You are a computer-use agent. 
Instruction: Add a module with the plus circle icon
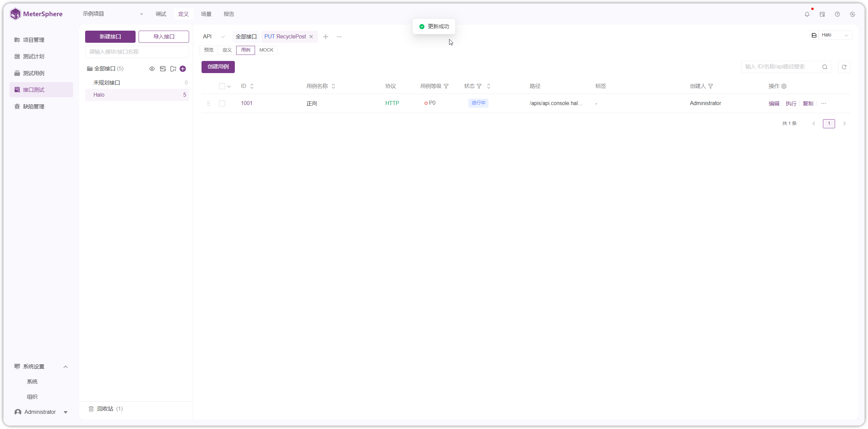tap(183, 69)
